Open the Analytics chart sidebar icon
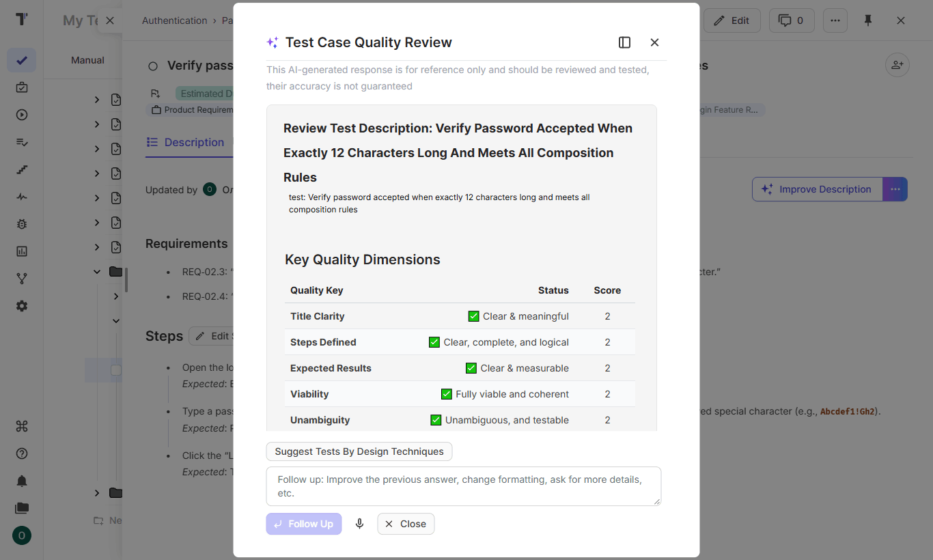 click(22, 251)
